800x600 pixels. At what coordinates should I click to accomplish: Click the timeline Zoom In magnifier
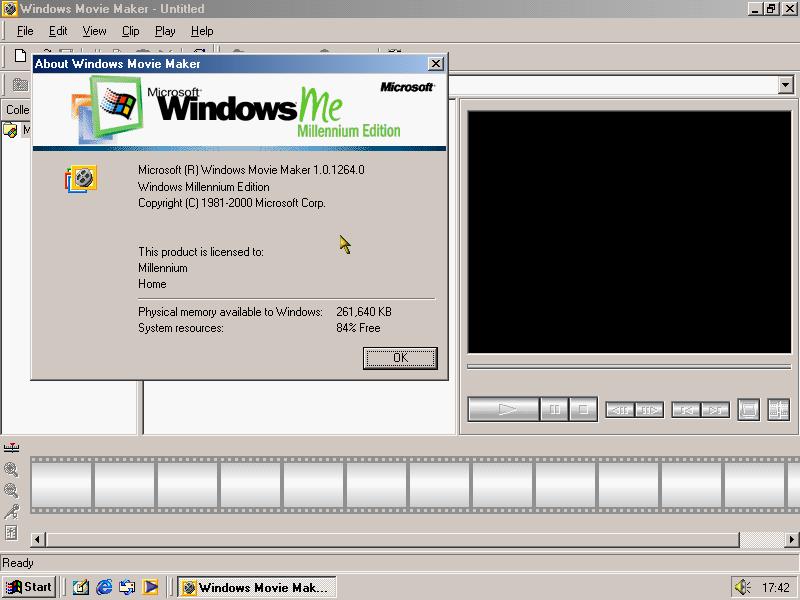tap(11, 469)
